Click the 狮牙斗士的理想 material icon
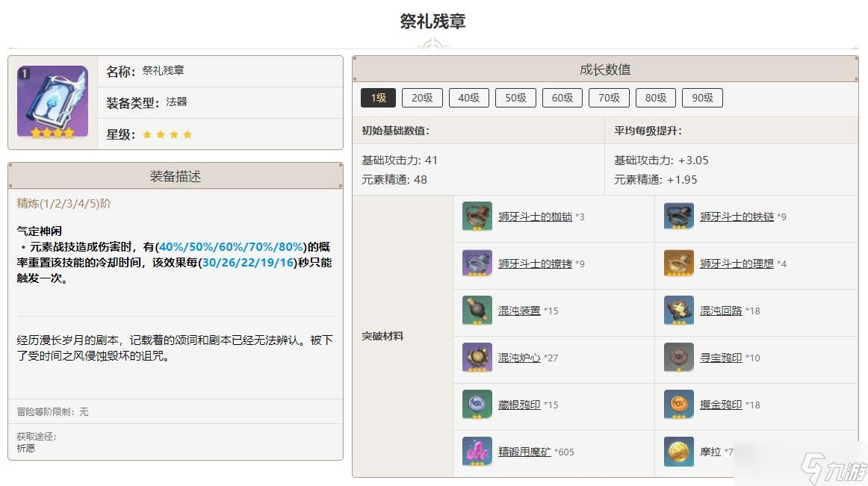The width and height of the screenshot is (868, 486). pos(678,264)
